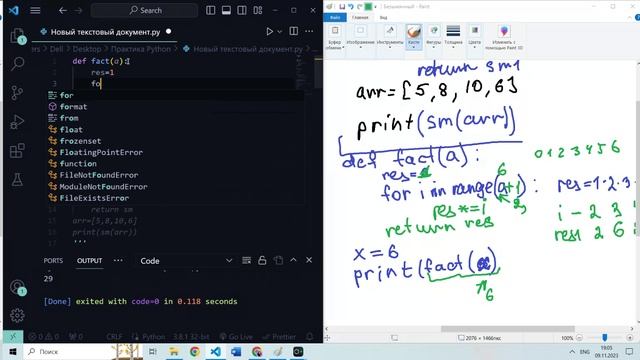640x360 pixels.
Task: Open the errors and warnings status item
Action: pos(44,337)
